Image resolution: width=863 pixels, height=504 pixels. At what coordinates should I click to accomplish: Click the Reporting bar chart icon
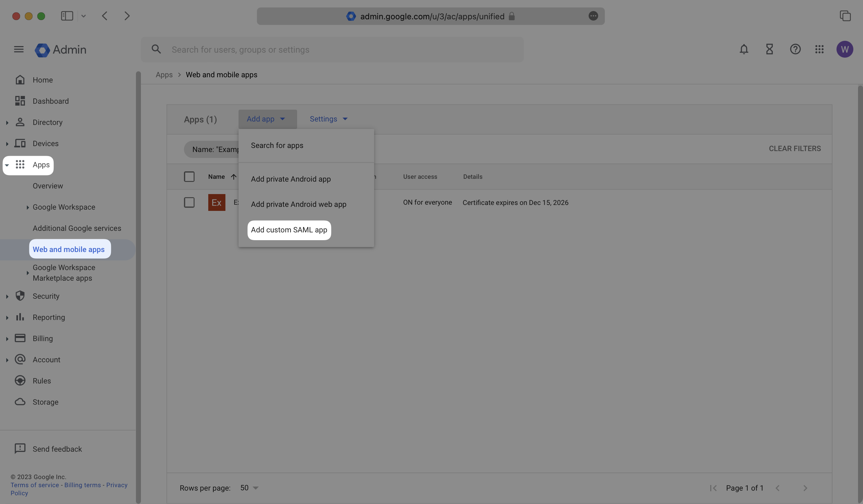(x=20, y=317)
